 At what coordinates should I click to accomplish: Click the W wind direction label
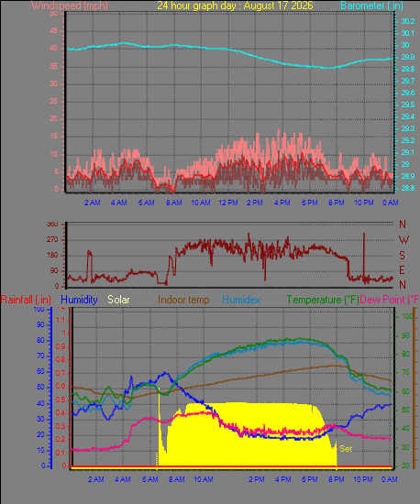pos(403,239)
